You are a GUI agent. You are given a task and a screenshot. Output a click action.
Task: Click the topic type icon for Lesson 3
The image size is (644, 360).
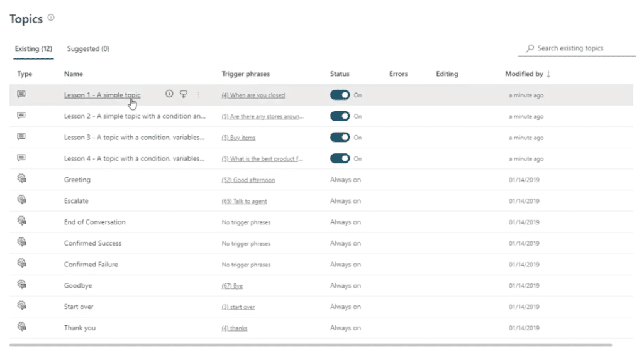coord(21,136)
